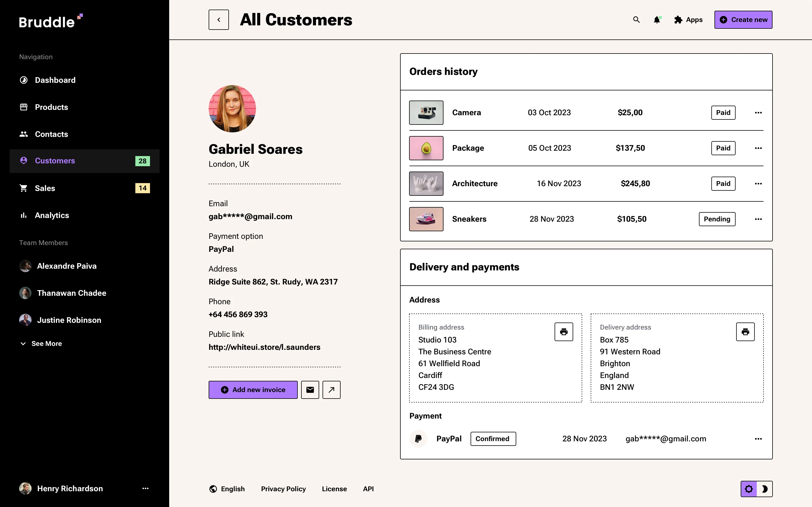Open the external link arrow icon

(x=331, y=390)
